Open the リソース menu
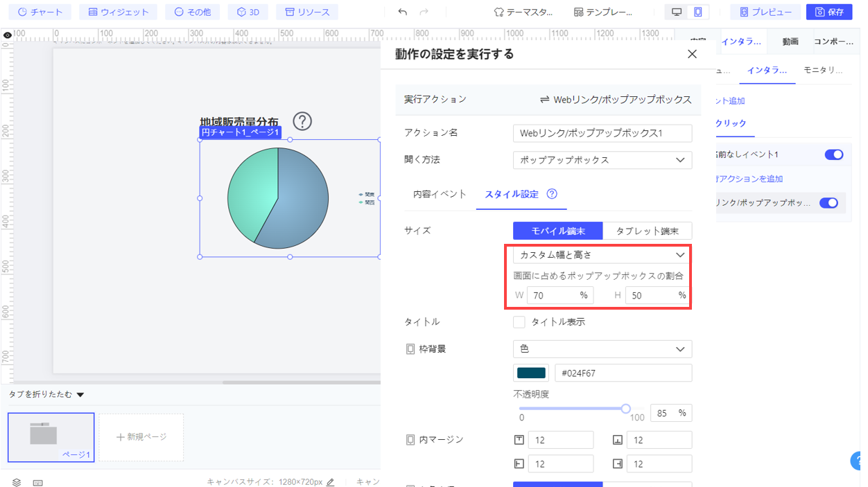This screenshot has width=868, height=487. coord(307,12)
